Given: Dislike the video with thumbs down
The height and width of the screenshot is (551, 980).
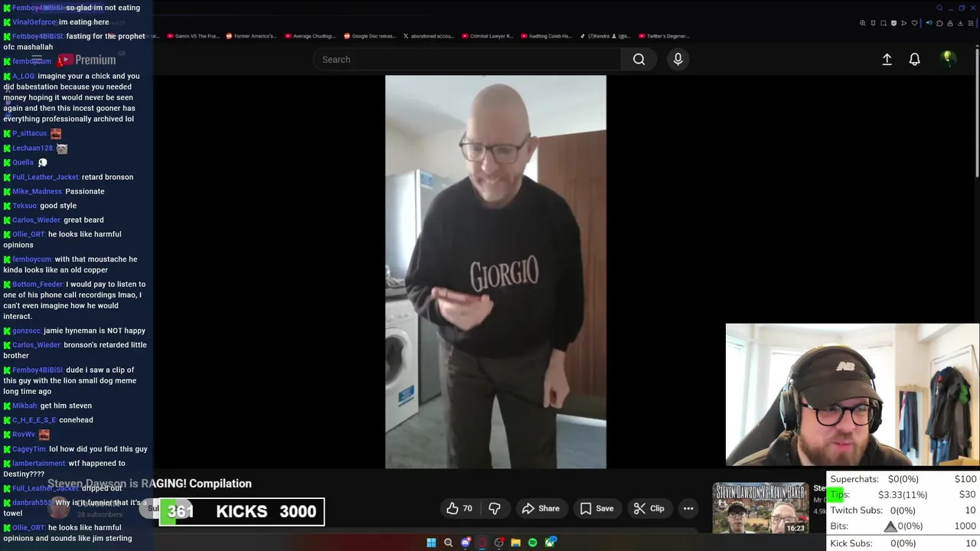Looking at the screenshot, I should click(495, 508).
